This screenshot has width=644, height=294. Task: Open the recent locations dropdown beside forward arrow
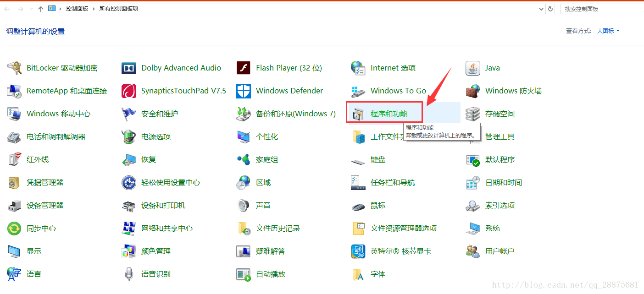(x=32, y=9)
